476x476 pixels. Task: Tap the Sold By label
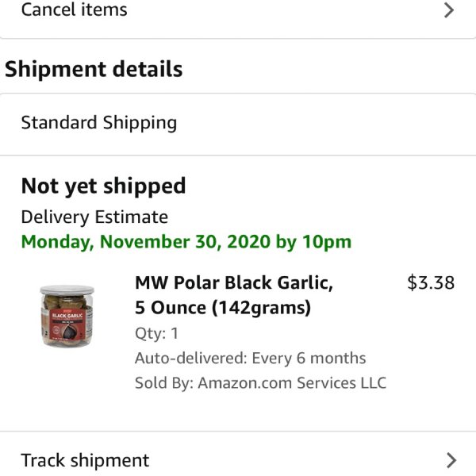click(164, 383)
